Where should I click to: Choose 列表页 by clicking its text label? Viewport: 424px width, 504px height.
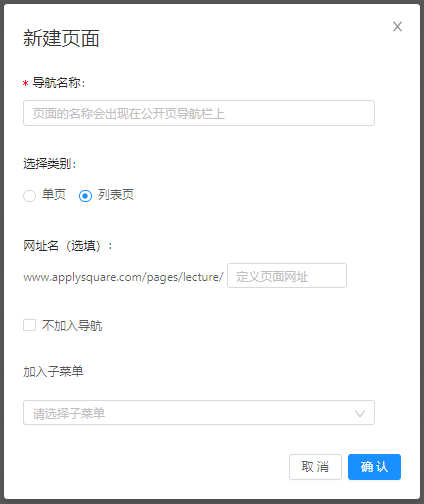click(116, 195)
